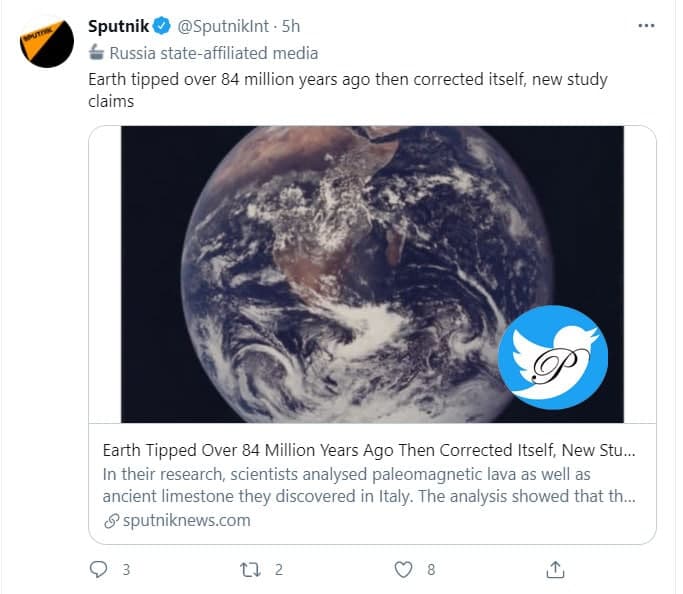Click the reply count 3

(126, 570)
